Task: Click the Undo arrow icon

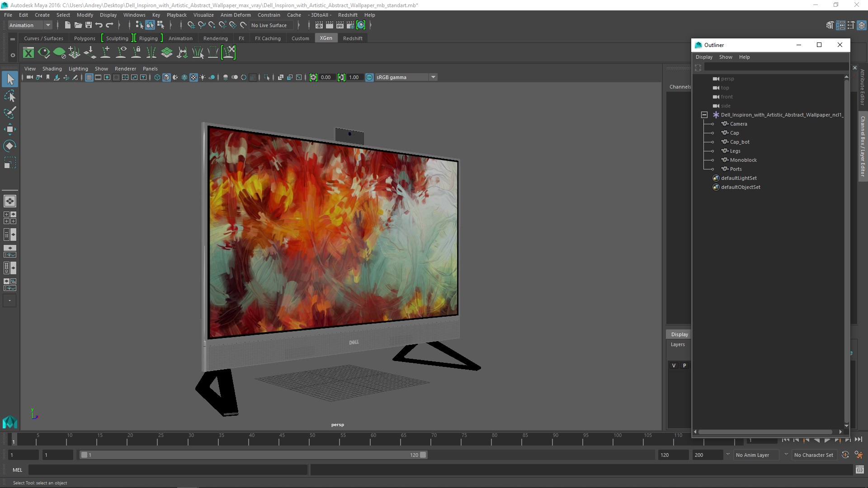Action: point(99,25)
